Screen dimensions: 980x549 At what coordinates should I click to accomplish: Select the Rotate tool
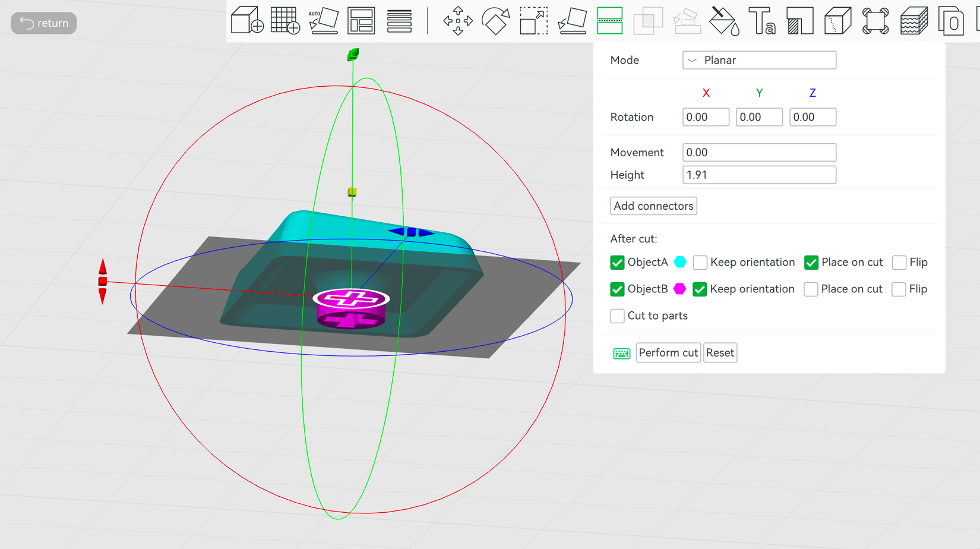coord(496,21)
